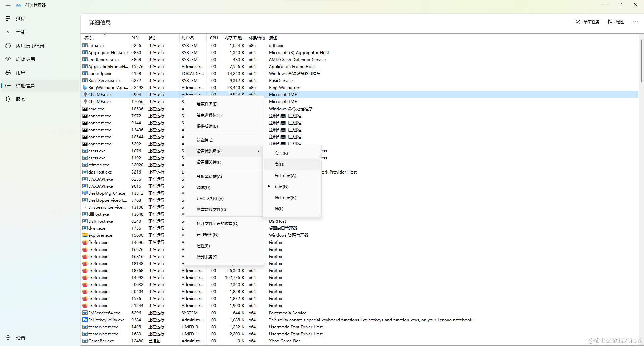
Task: Choose Analyze wait chain (分析等待链)
Action: (x=224, y=177)
